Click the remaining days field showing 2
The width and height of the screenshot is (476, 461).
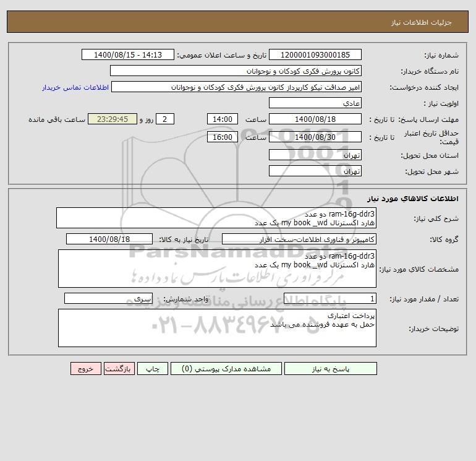tap(165, 119)
